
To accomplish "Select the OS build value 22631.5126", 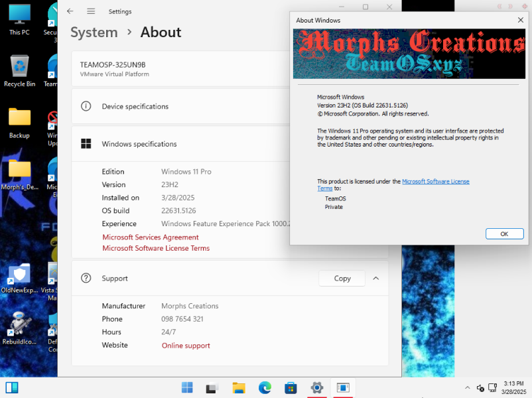I will click(178, 211).
